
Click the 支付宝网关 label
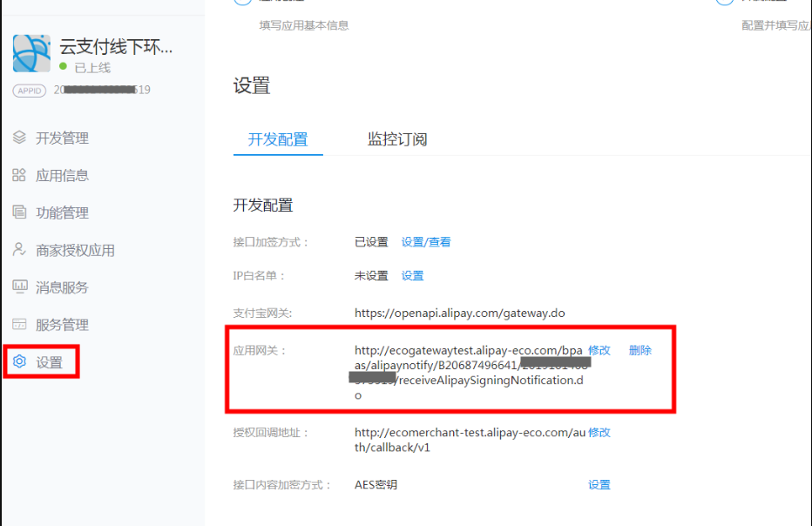click(262, 313)
